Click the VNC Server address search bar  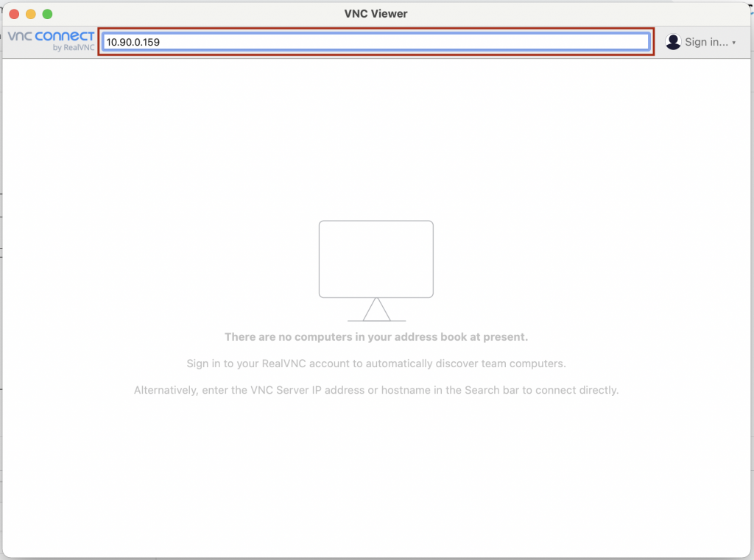click(376, 42)
